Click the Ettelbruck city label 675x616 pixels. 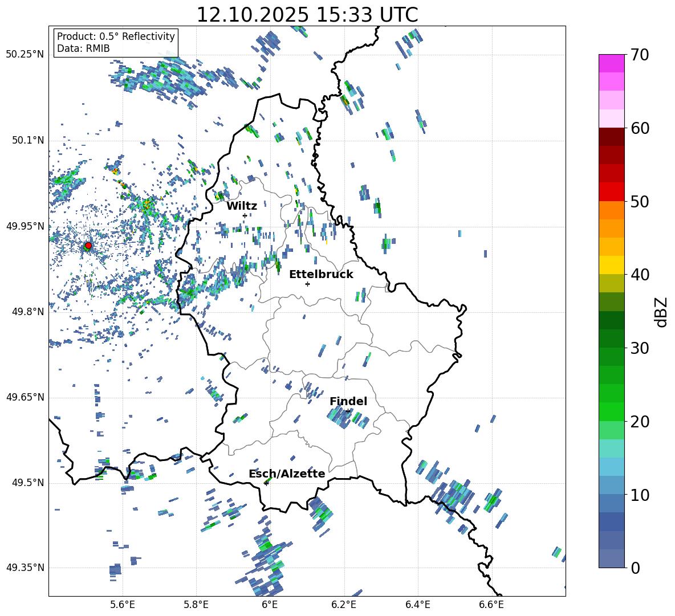[x=321, y=274]
